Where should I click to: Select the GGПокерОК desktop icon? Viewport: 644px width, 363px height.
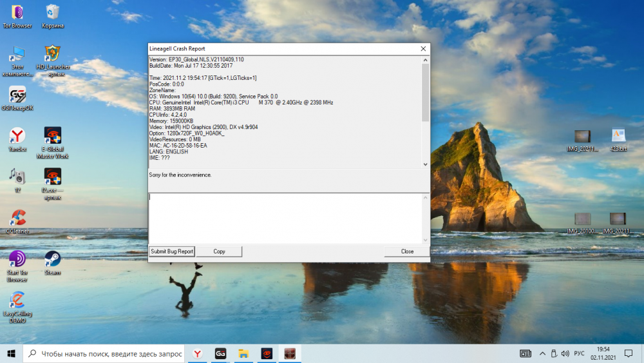[x=17, y=95]
